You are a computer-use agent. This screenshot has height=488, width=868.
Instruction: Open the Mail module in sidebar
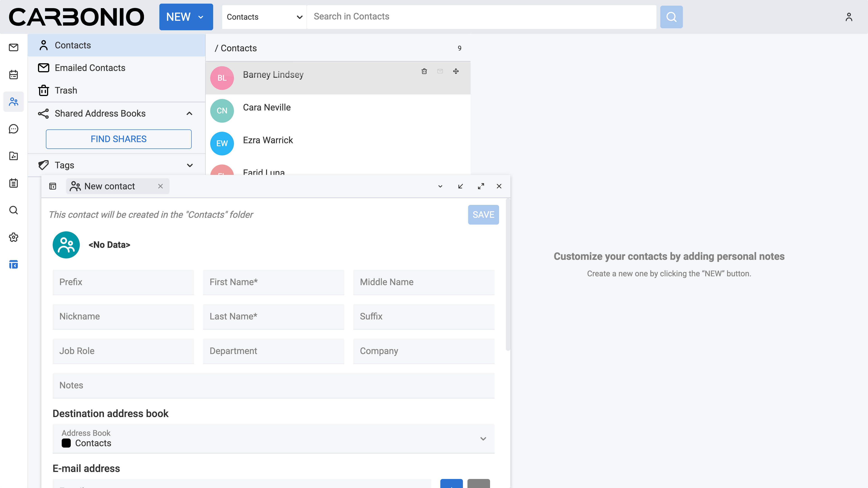coord(14,47)
